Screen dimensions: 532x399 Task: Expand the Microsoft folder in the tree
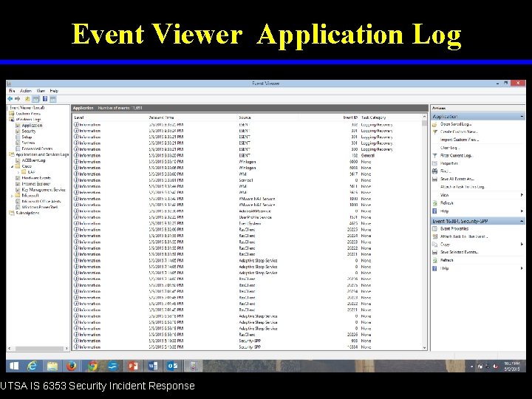click(x=13, y=196)
